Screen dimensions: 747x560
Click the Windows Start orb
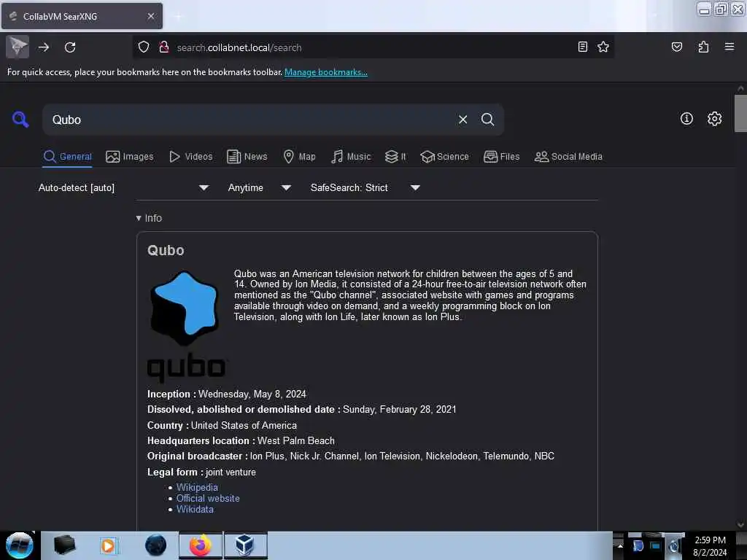[x=20, y=545]
